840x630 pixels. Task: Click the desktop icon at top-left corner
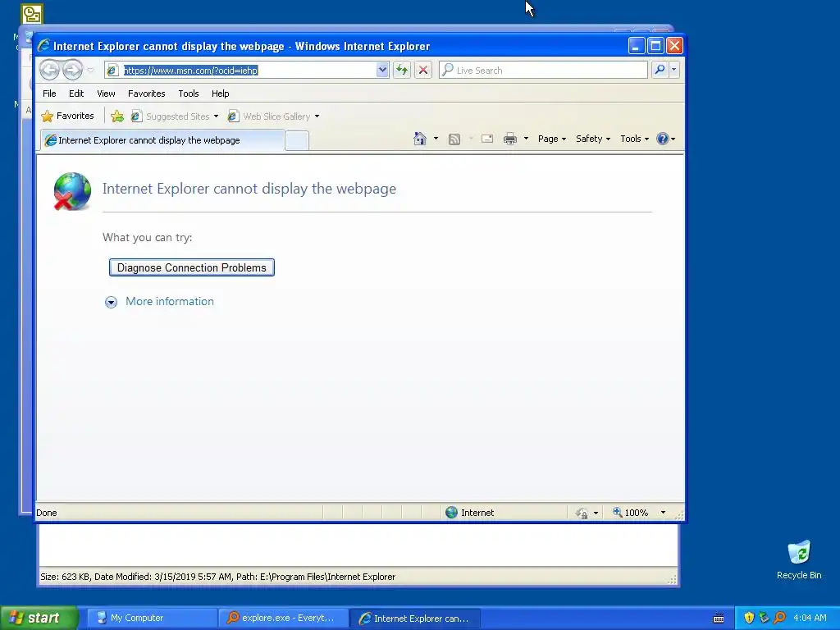[32, 14]
